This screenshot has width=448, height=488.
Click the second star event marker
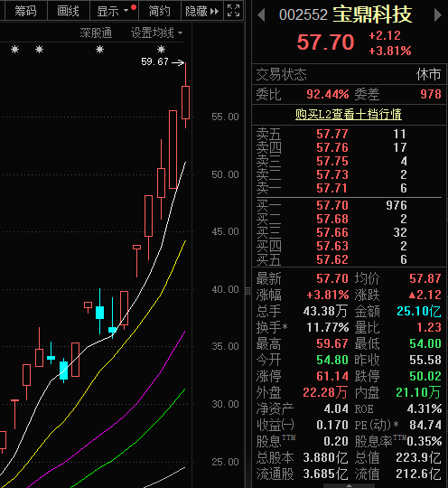tap(39, 49)
